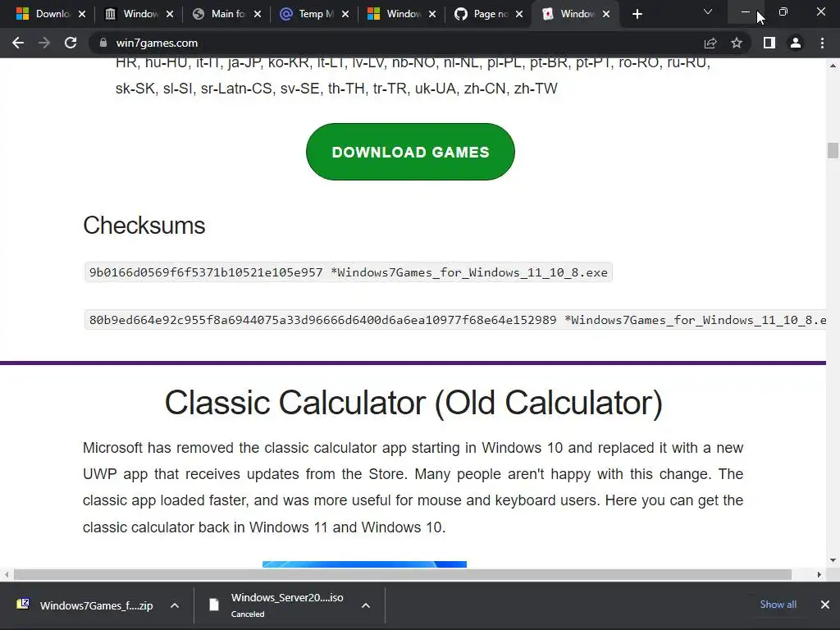Click the vertical scrollbar thumb
Screen dimensions: 840x630
pos(833,151)
